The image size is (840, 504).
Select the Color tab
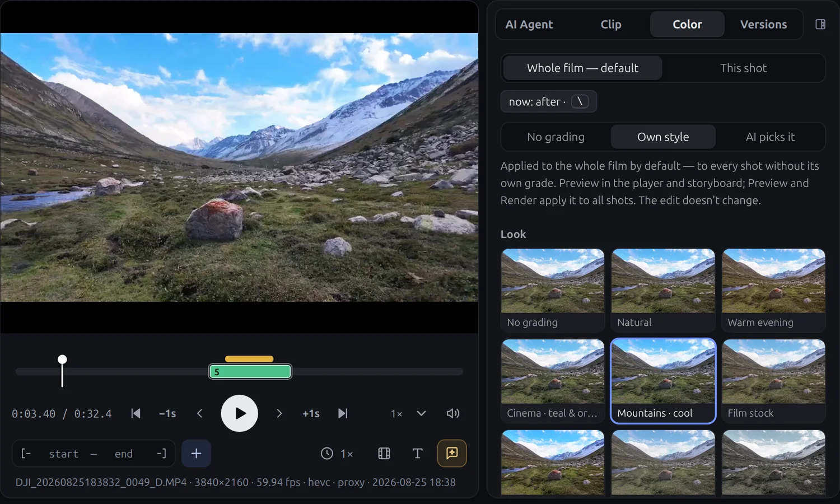(687, 24)
